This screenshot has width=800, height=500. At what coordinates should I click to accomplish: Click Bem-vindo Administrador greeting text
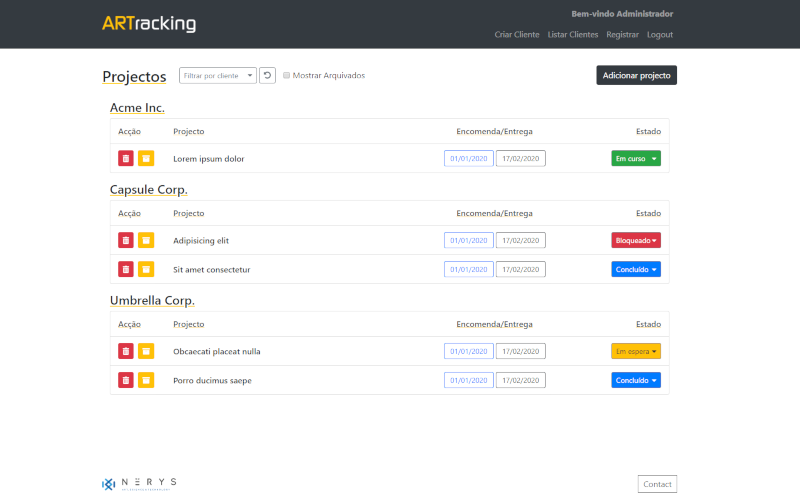(x=622, y=14)
